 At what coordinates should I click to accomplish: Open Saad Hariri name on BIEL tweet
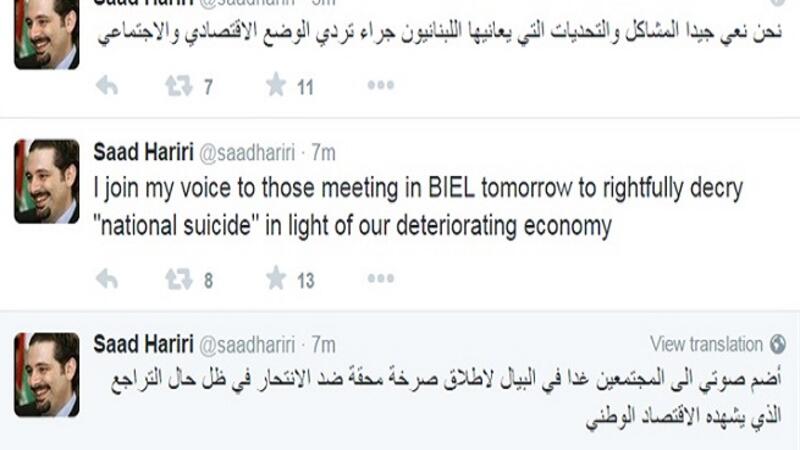(141, 154)
